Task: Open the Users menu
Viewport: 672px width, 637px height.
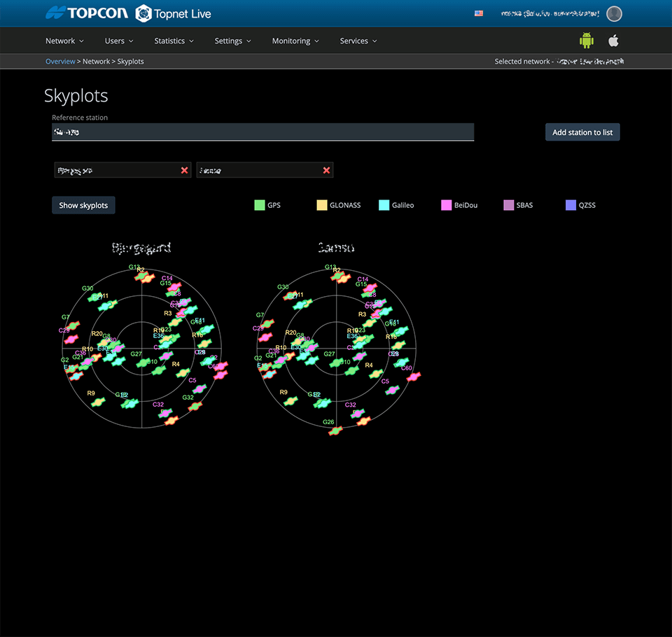Action: (118, 41)
